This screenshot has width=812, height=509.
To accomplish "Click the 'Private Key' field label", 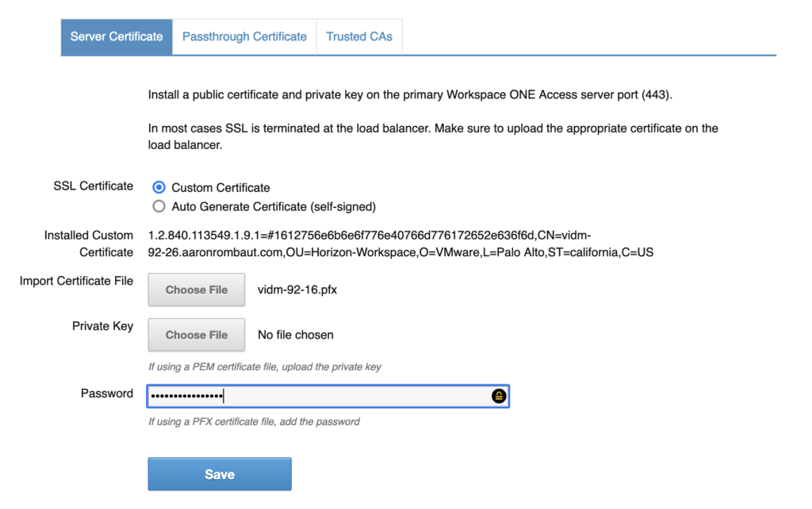I will pos(102,326).
